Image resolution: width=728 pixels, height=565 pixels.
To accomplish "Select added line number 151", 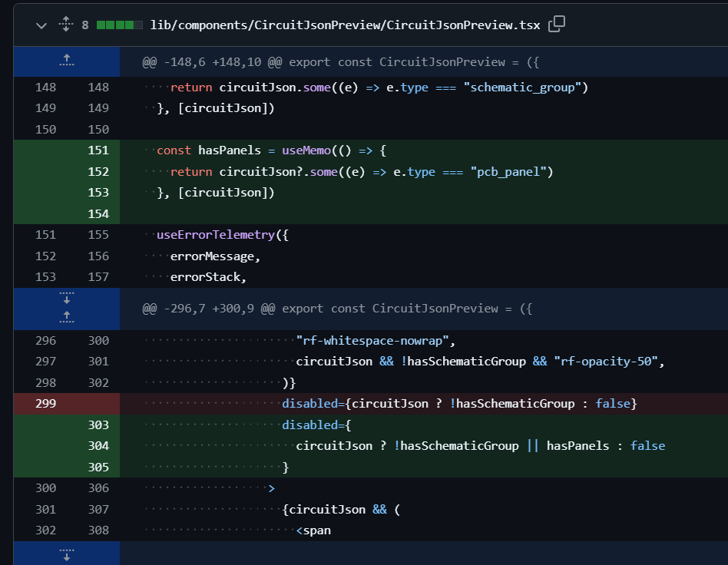I will (x=98, y=150).
